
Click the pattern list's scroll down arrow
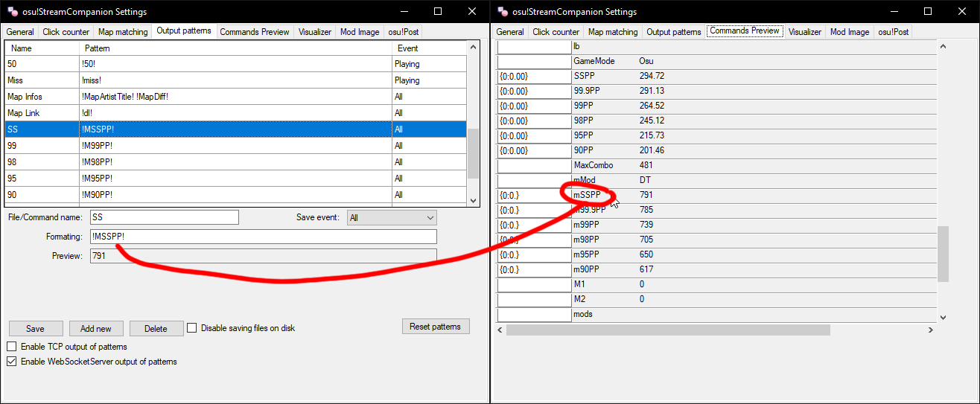473,200
